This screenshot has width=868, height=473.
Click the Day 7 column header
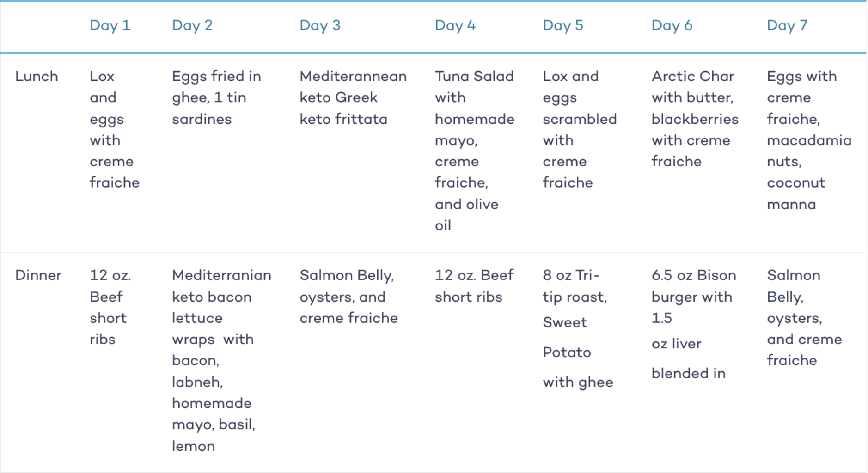tap(787, 25)
